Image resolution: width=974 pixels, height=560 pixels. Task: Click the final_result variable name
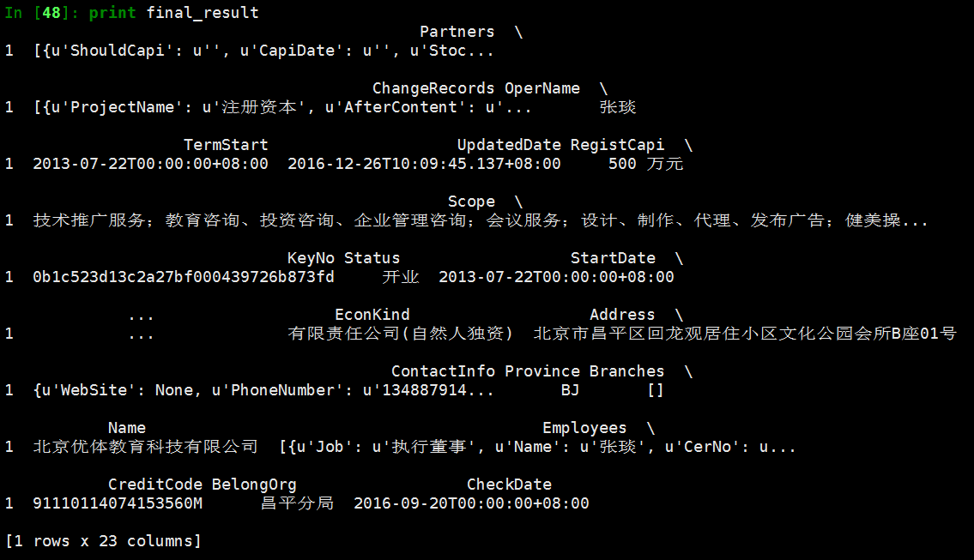coord(203,12)
